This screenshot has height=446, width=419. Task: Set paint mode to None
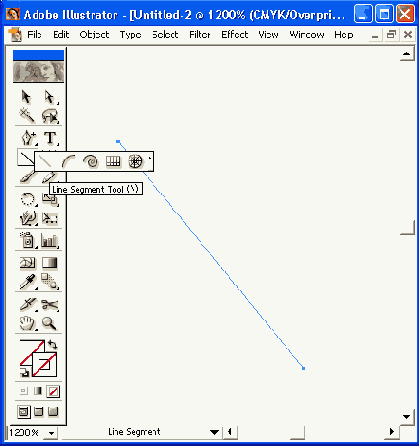53,391
